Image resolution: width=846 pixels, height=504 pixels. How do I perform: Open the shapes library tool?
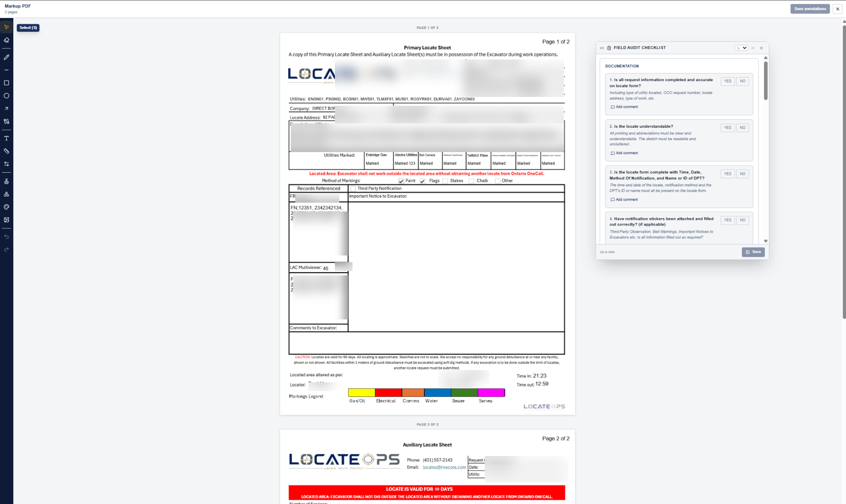(6, 194)
